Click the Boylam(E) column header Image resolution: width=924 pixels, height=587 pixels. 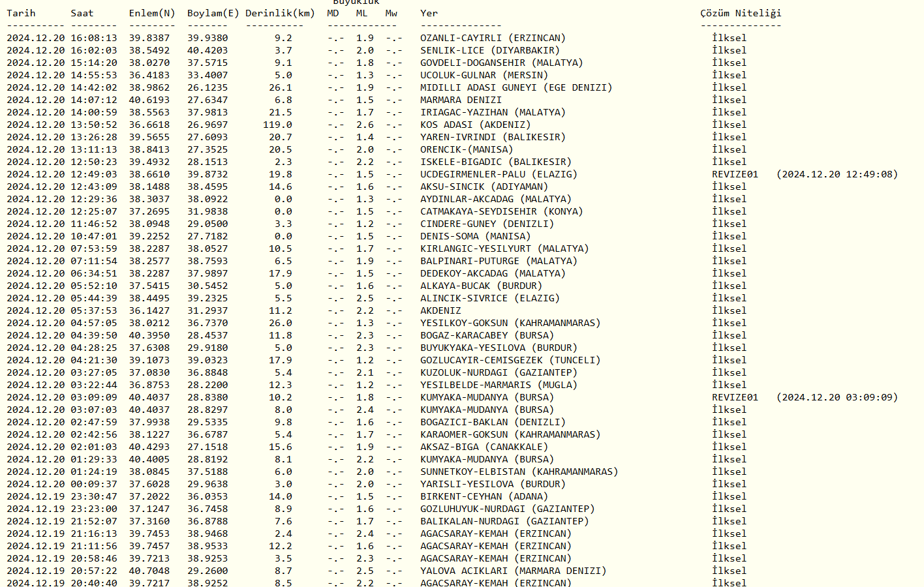[213, 13]
